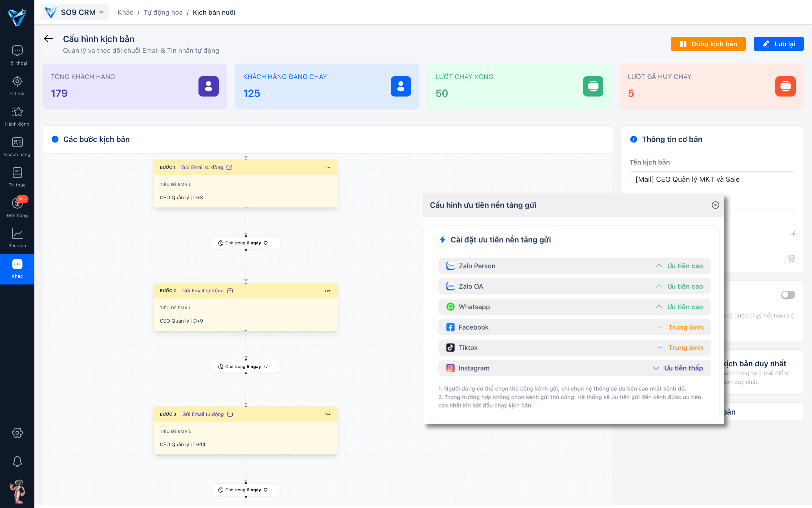Change Facebook priority Trung bình
Image resolution: width=812 pixels, height=508 pixels.
point(680,327)
